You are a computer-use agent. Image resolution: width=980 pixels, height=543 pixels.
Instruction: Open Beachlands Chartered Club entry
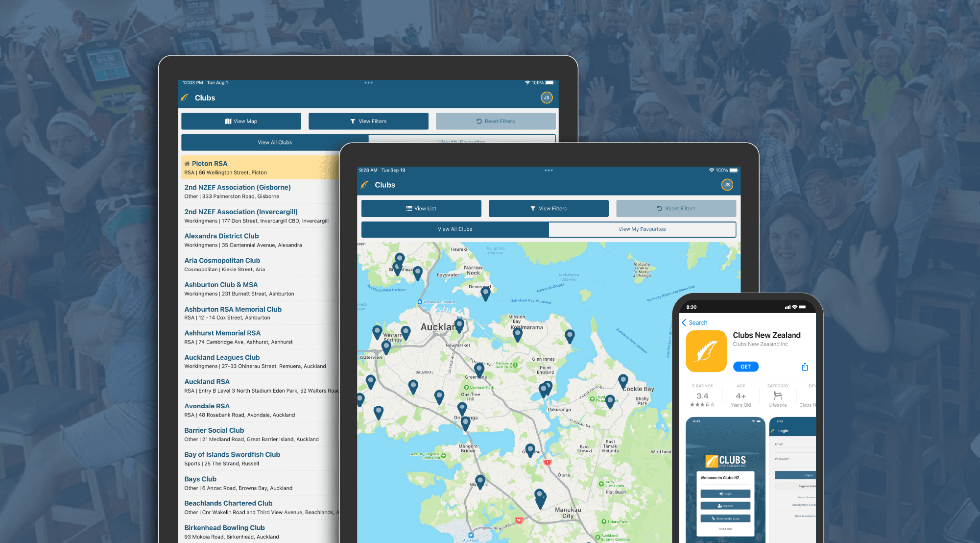coord(260,507)
